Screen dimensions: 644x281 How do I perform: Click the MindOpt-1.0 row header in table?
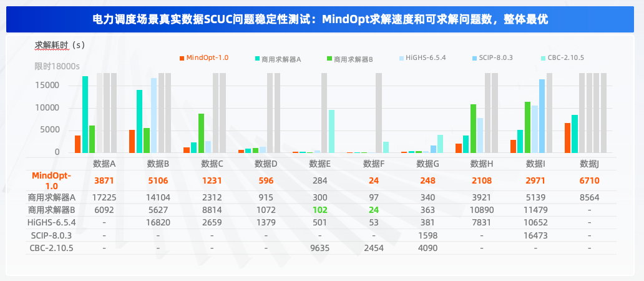tap(51, 180)
